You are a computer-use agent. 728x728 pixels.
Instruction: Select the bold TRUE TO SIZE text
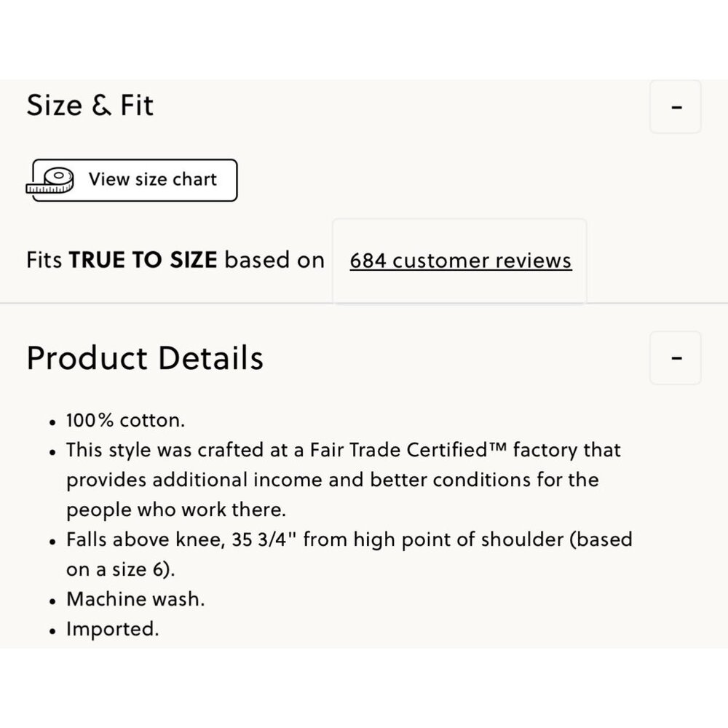(143, 261)
